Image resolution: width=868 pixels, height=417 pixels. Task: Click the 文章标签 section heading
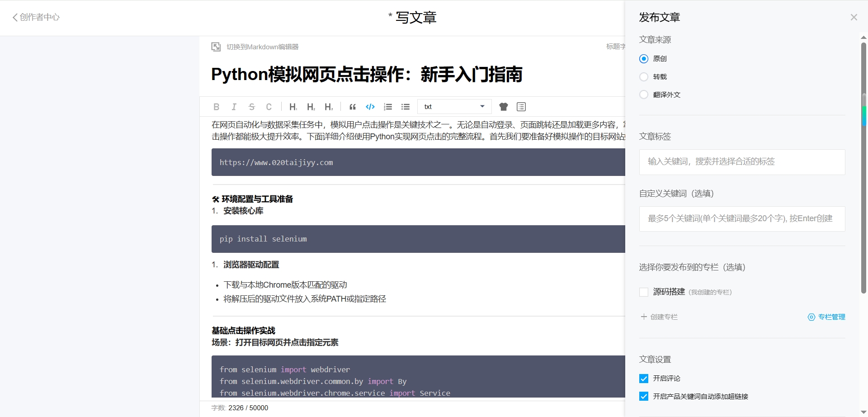[x=655, y=137]
